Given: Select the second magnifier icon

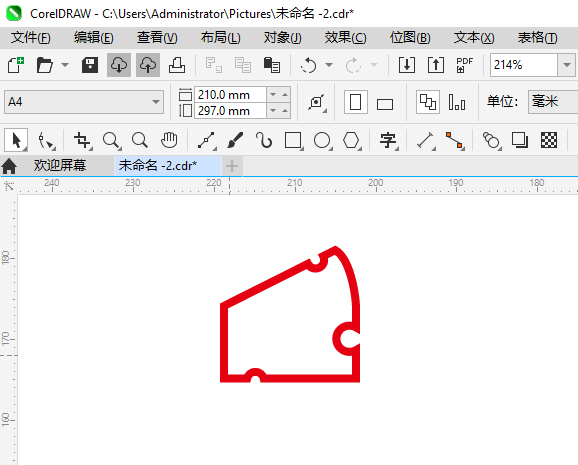Looking at the screenshot, I should (140, 140).
